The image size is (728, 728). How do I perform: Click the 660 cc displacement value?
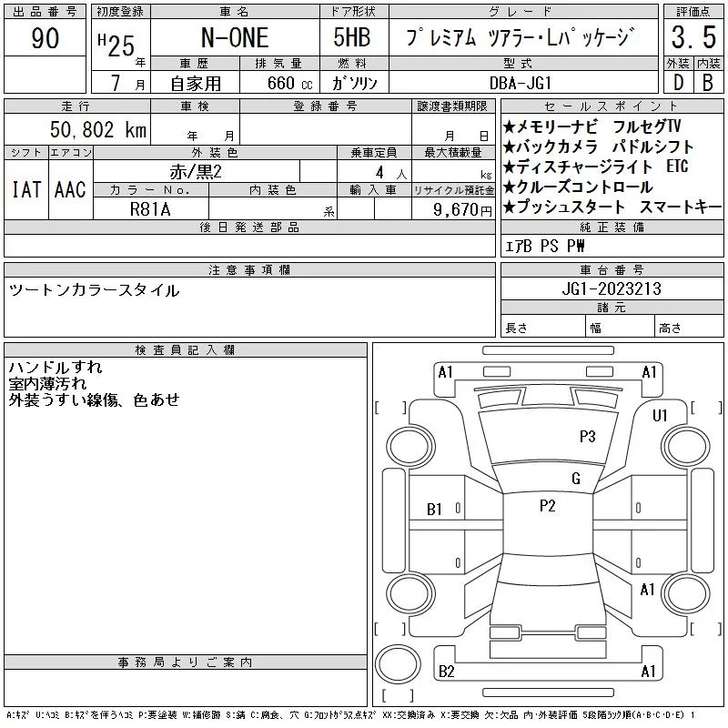pos(289,84)
